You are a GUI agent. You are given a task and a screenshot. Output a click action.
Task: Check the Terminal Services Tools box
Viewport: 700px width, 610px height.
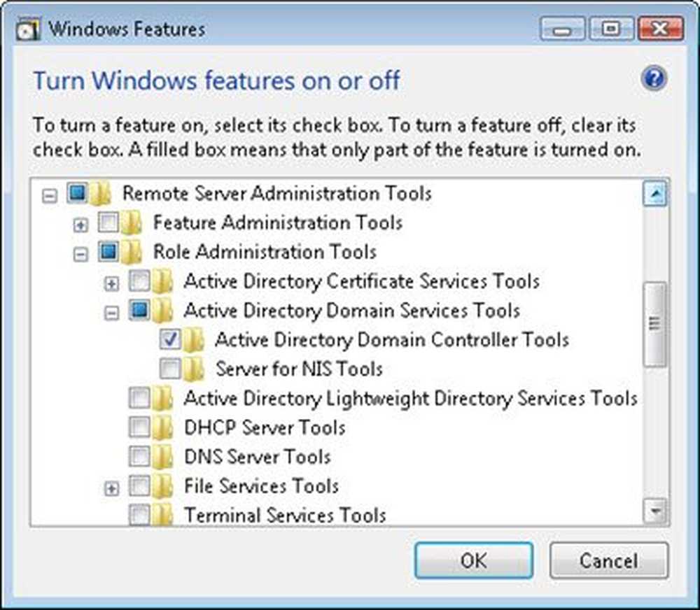pos(139,515)
